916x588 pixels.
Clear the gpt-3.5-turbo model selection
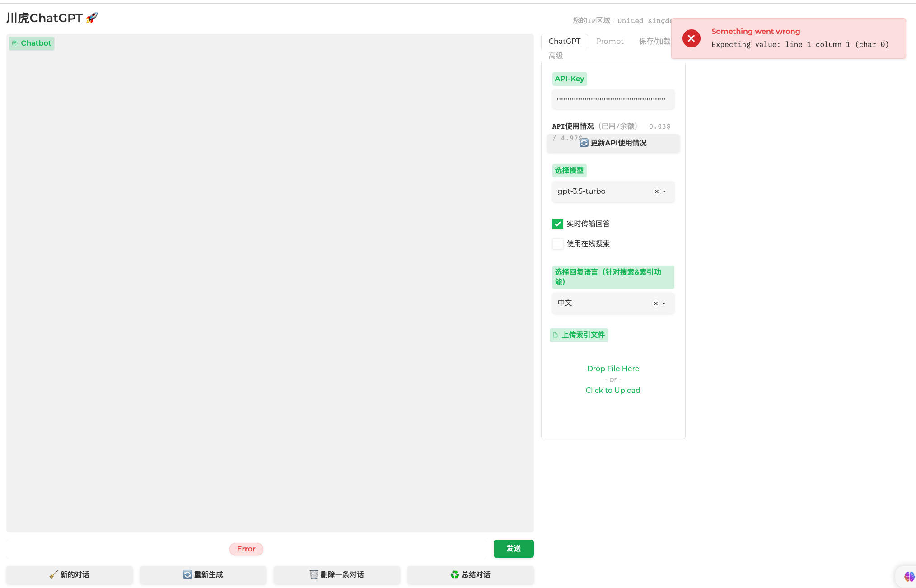(657, 191)
